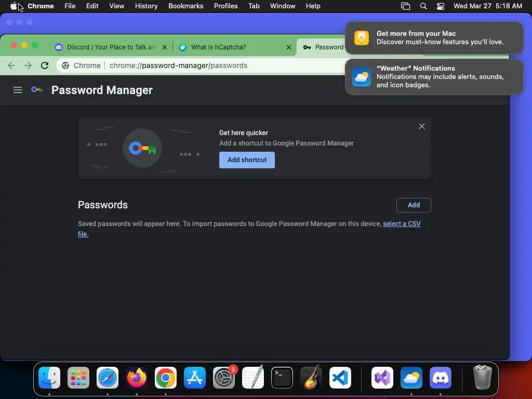Open the Apple menu

click(14, 6)
